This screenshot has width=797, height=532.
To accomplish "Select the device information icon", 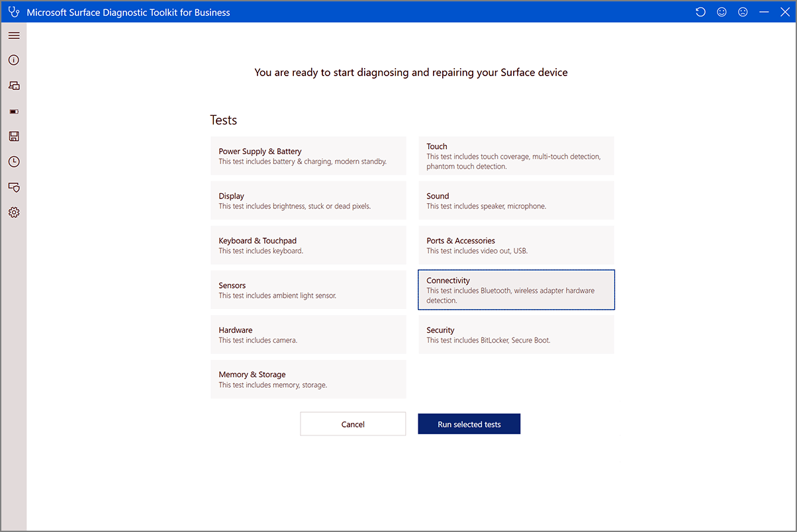I will point(14,60).
